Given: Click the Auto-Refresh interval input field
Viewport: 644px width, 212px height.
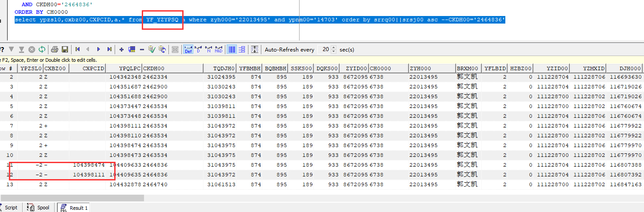Looking at the screenshot, I should (x=324, y=49).
